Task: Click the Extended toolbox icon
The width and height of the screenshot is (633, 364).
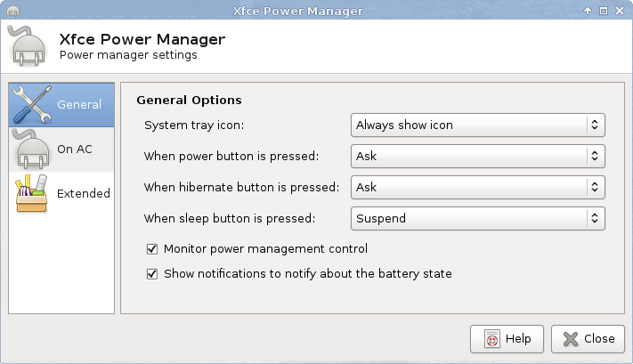Action: (x=31, y=193)
